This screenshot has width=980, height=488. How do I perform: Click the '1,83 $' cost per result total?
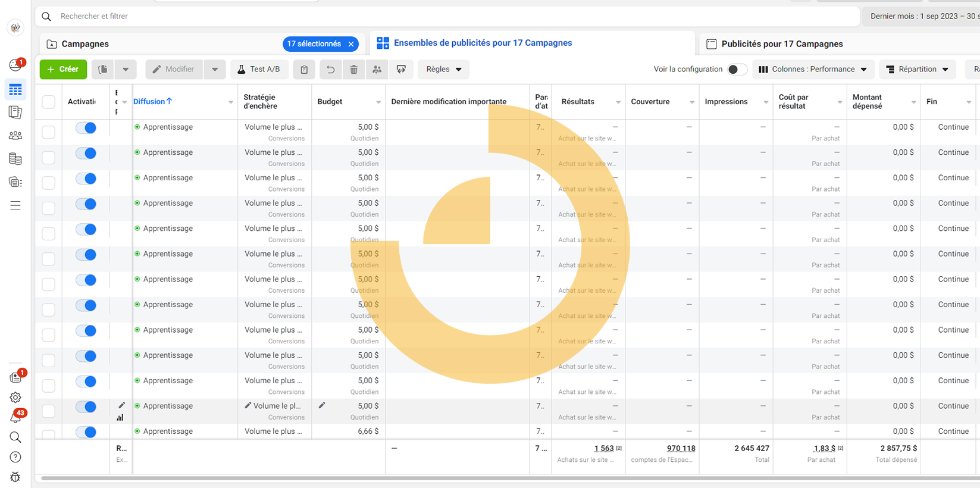pos(824,448)
